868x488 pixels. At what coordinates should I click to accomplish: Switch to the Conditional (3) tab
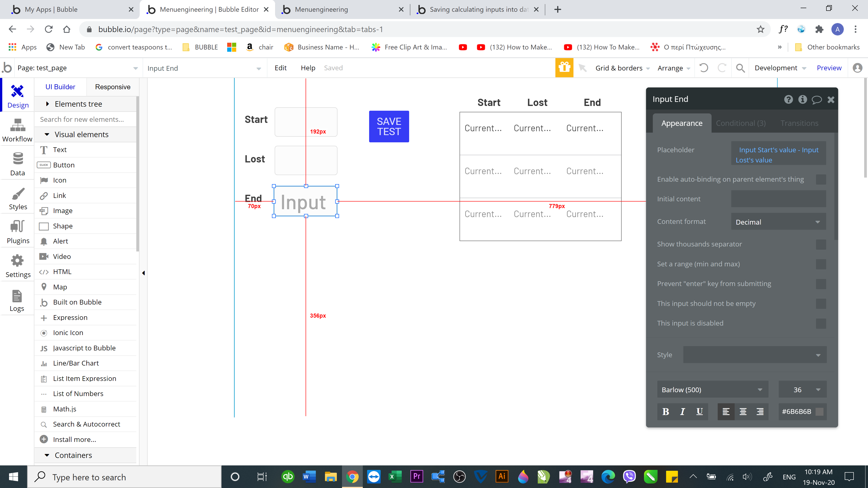tap(741, 123)
